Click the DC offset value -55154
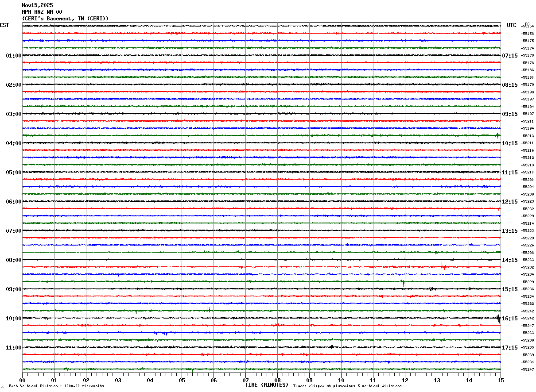Viewport: 536px width, 392px height. pos(528,27)
